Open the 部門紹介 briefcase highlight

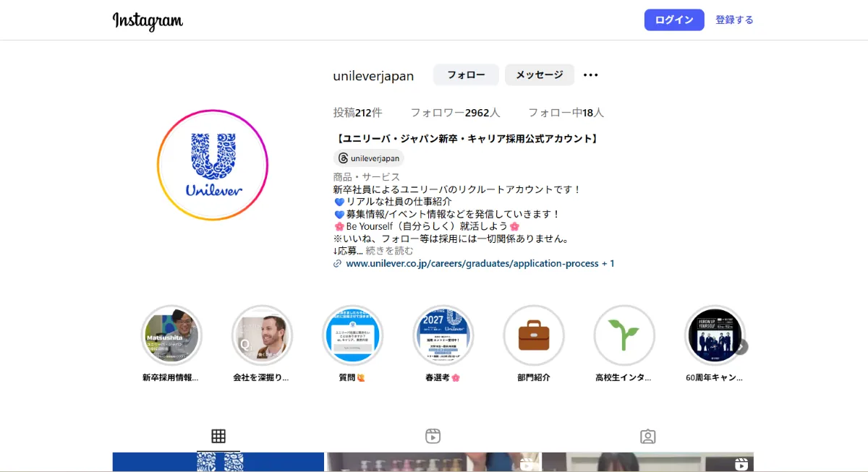coord(534,335)
